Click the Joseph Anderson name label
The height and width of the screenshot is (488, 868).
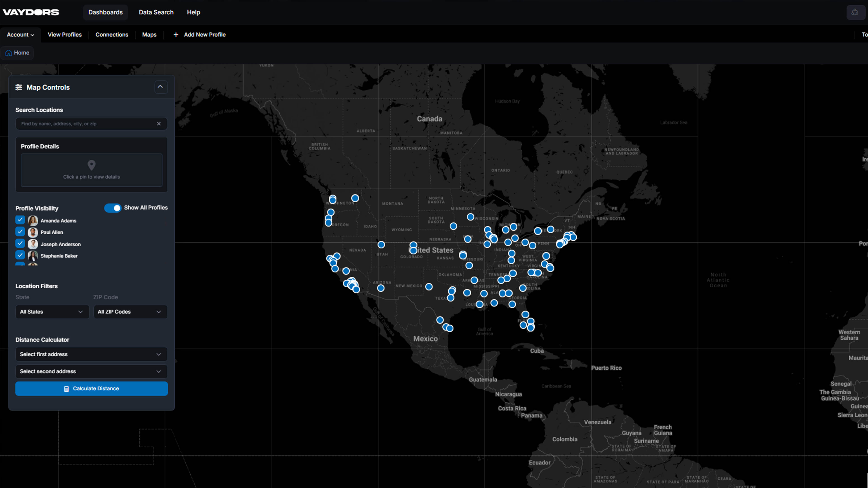tap(61, 244)
